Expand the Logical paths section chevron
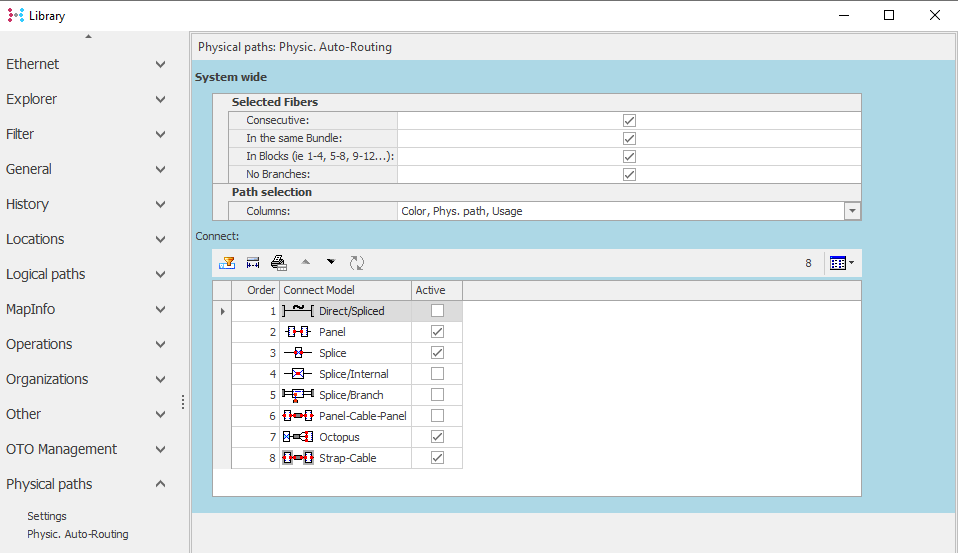The height and width of the screenshot is (553, 958). (x=160, y=274)
